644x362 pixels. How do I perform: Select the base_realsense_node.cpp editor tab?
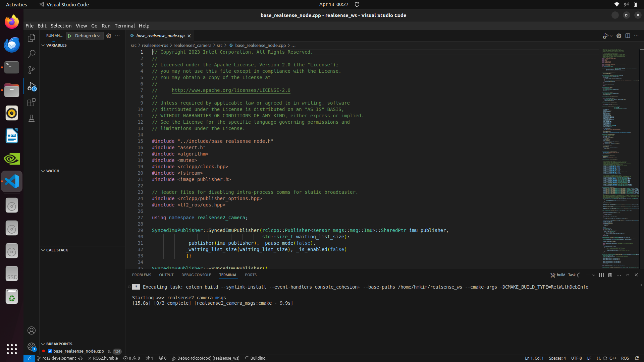coord(160,36)
